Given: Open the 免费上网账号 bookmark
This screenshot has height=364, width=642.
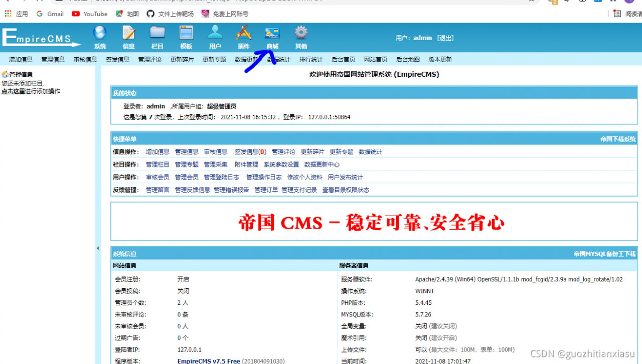Looking at the screenshot, I should point(225,14).
